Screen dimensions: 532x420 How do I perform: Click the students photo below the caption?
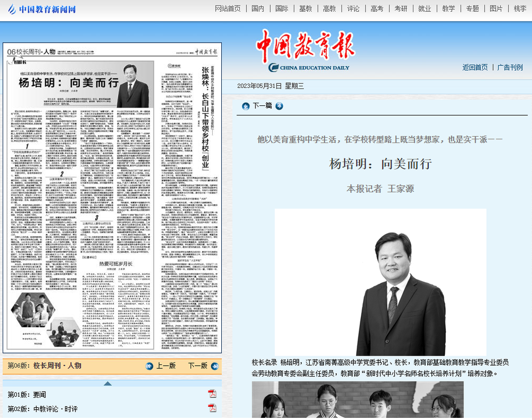click(358, 400)
